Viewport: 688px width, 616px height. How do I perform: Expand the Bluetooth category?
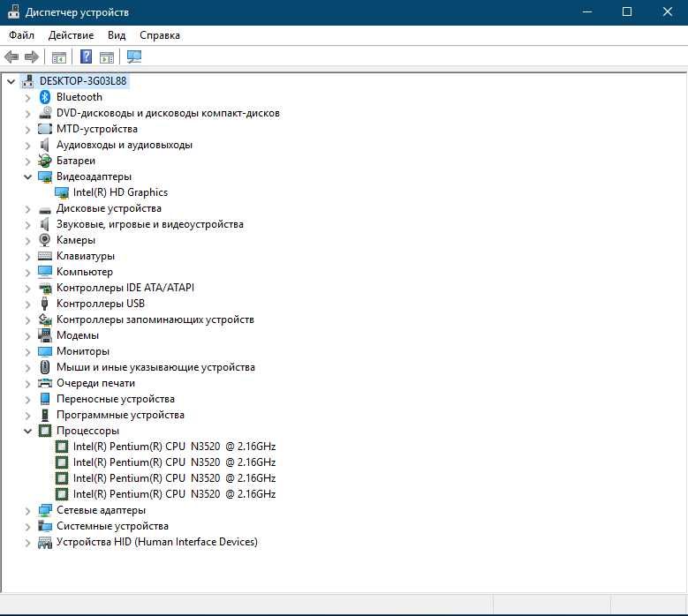[27, 97]
